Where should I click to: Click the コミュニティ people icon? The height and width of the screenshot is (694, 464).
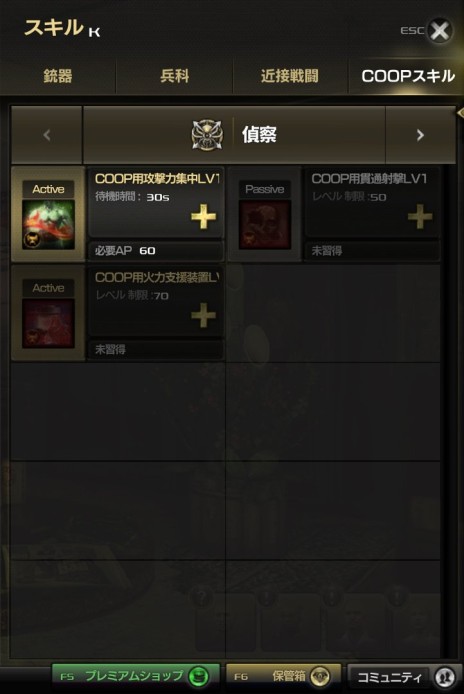tap(444, 677)
